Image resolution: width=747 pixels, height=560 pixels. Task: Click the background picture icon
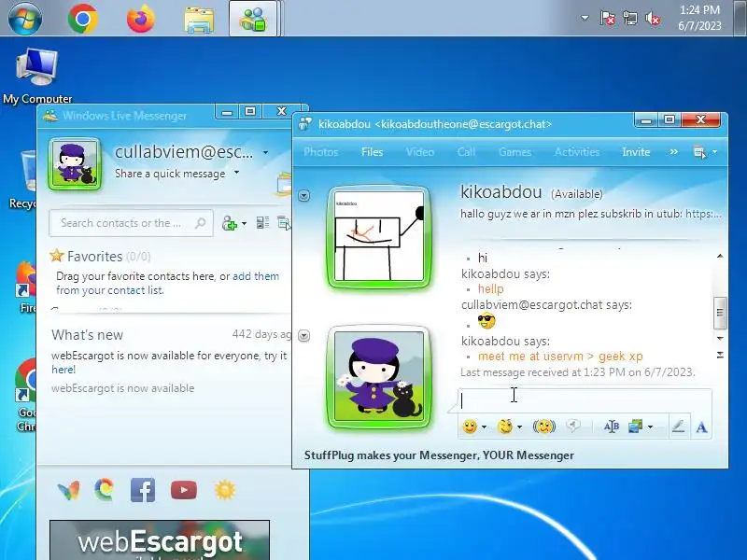(636, 427)
